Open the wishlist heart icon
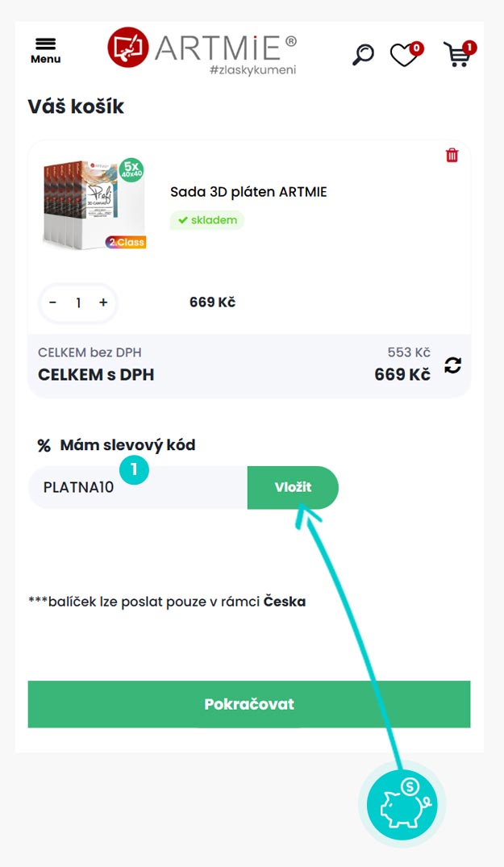The image size is (504, 867). 405,54
